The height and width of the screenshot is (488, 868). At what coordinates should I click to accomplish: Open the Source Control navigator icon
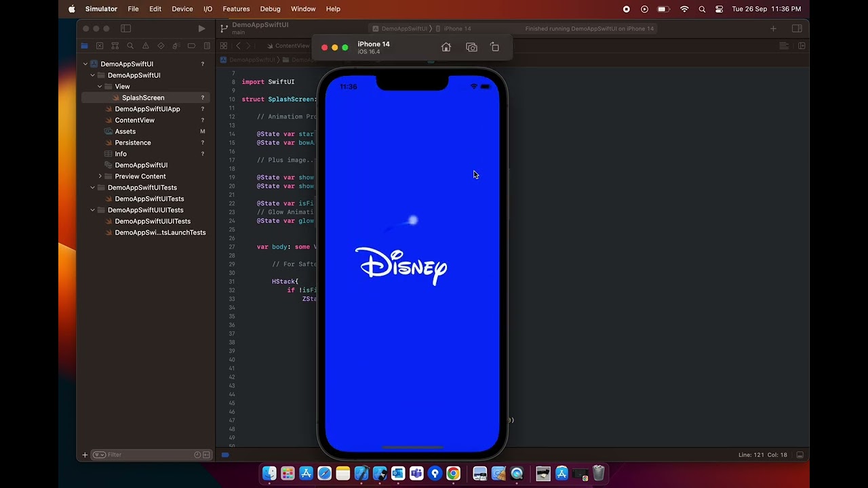click(100, 46)
